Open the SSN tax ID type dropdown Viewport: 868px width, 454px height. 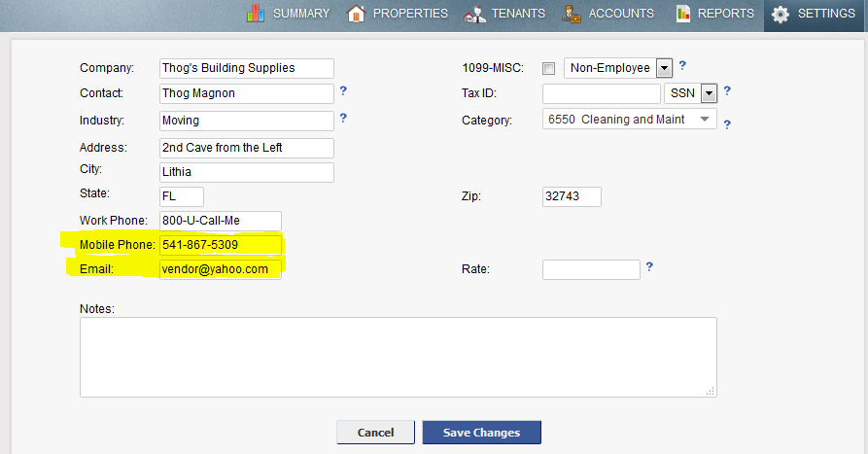[709, 93]
